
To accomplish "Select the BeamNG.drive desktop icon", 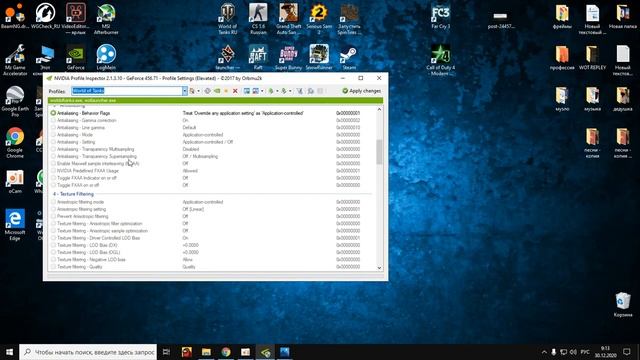I will point(15,16).
